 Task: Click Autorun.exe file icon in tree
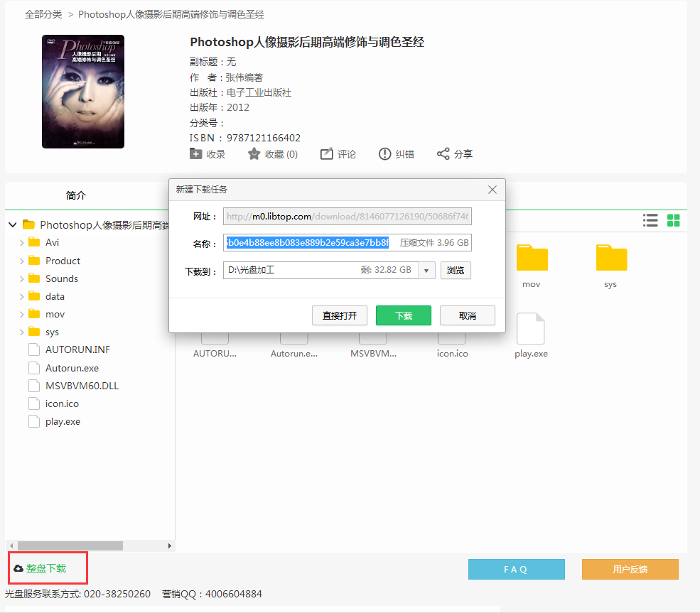pyautogui.click(x=34, y=368)
